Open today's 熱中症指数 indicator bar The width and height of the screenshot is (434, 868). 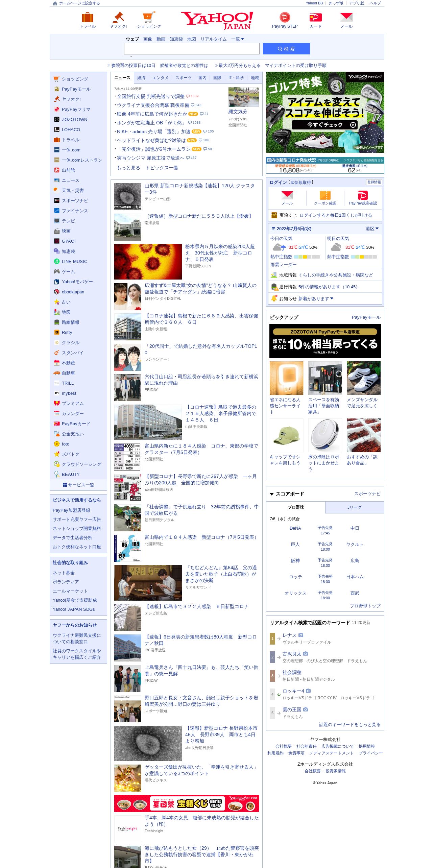pos(307,257)
